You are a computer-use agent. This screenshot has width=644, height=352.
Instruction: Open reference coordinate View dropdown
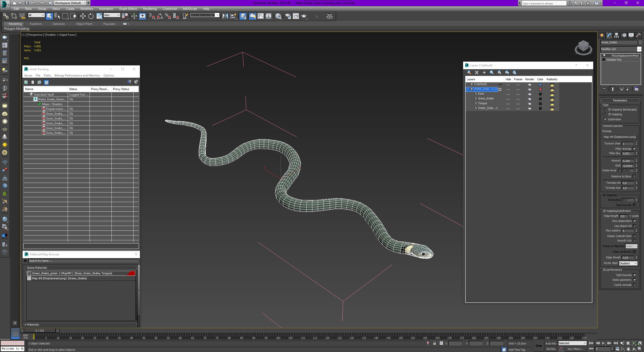tap(112, 15)
